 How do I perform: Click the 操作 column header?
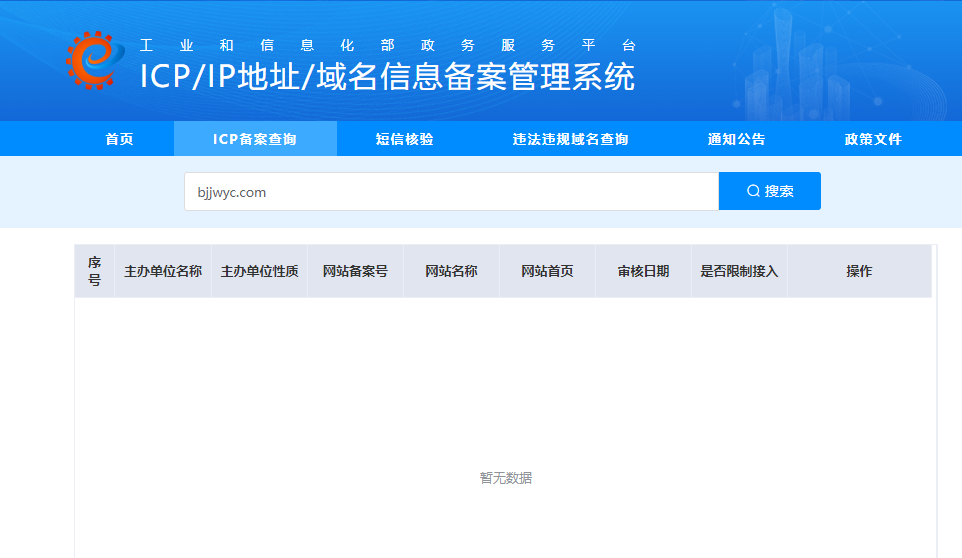coord(859,271)
